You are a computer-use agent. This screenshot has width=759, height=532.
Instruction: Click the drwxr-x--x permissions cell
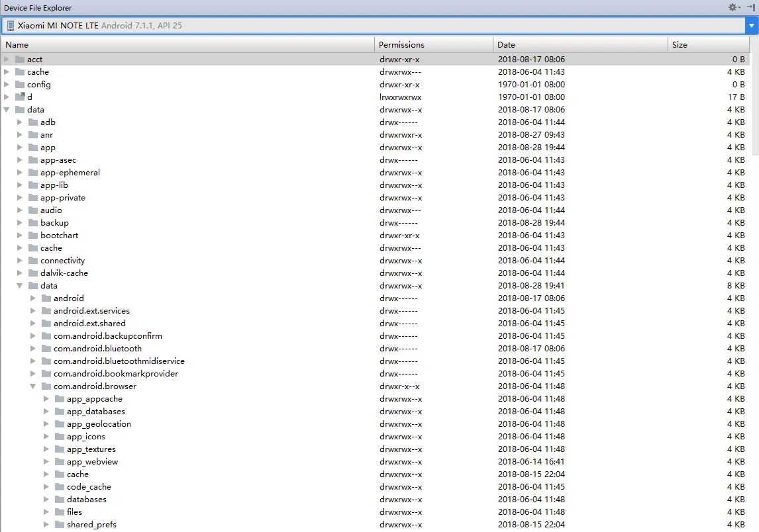[399, 386]
